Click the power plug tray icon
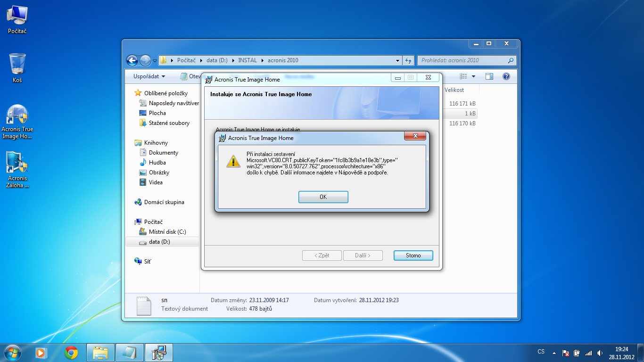 pos(577,353)
